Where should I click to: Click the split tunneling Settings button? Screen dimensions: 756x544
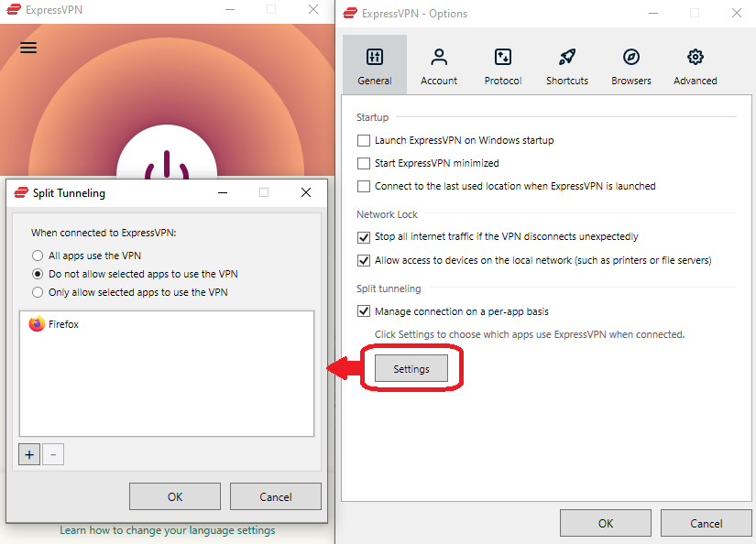click(411, 368)
